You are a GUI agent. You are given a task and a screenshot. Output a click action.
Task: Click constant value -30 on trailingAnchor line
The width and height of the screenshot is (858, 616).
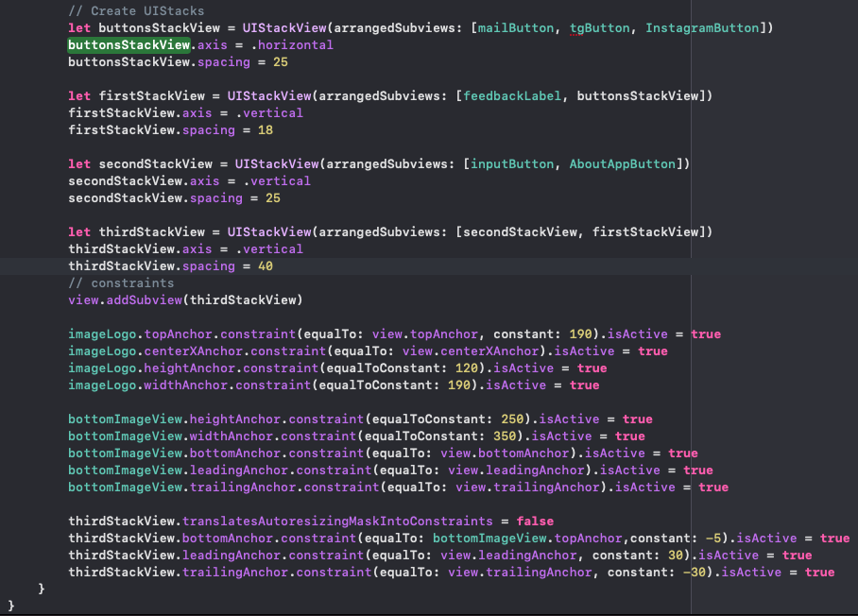pos(695,572)
